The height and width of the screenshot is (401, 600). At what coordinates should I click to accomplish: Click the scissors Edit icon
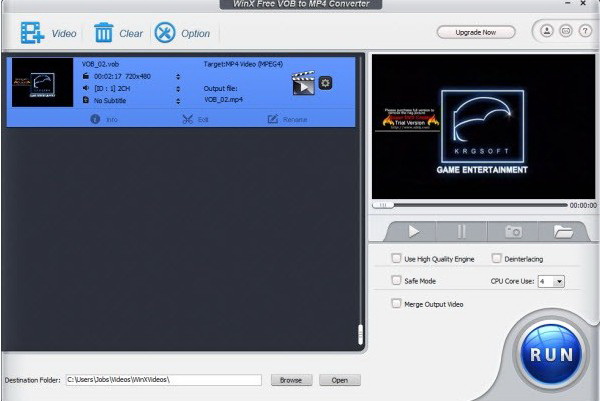click(x=188, y=119)
